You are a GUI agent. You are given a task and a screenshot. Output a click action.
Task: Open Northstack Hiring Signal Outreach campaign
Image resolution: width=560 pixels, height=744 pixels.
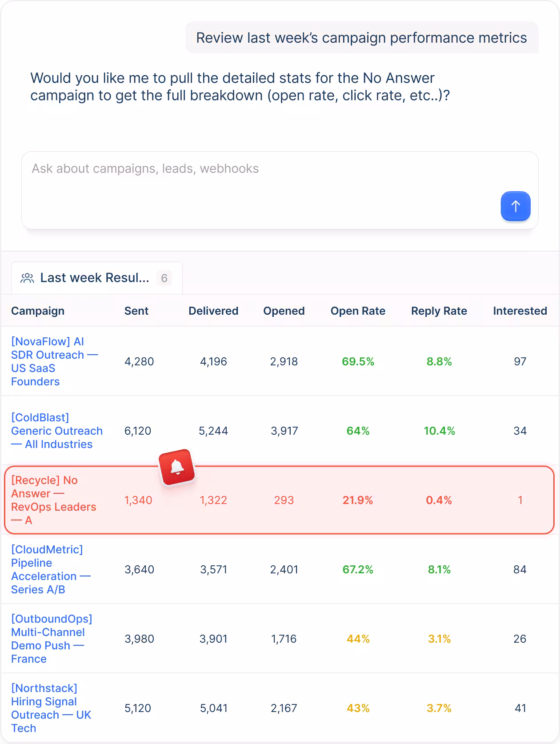point(51,708)
